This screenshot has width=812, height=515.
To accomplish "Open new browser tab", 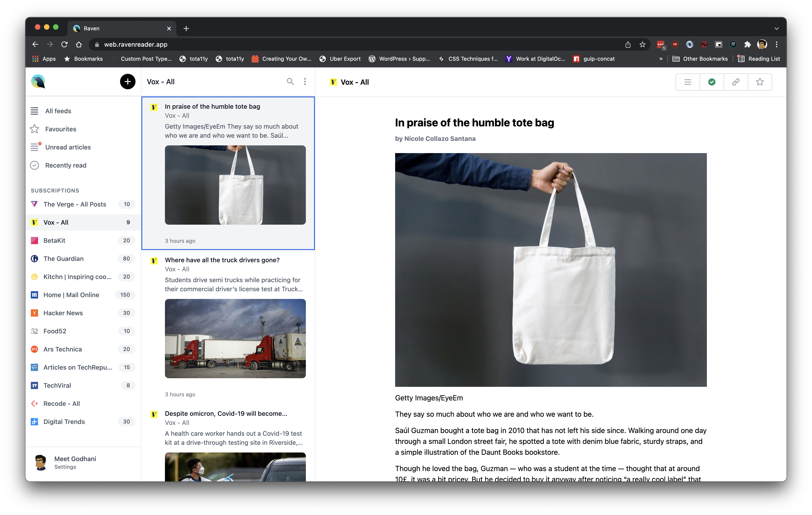I will coord(186,29).
